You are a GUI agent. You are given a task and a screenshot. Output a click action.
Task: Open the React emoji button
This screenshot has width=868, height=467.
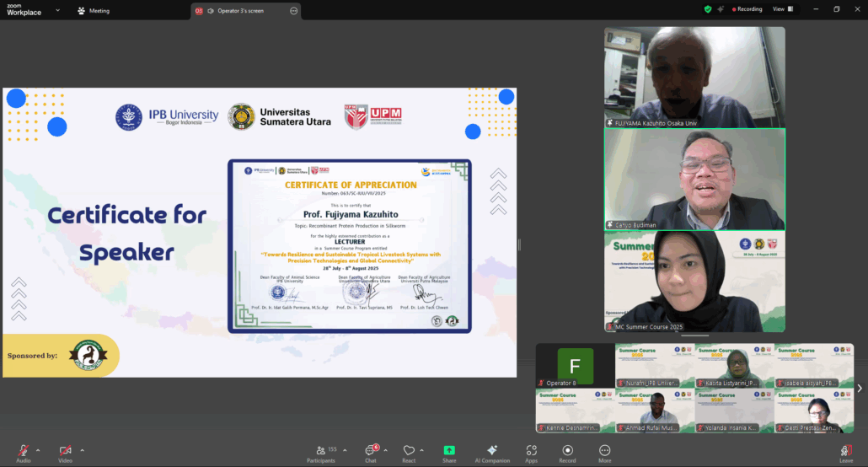[x=409, y=453]
